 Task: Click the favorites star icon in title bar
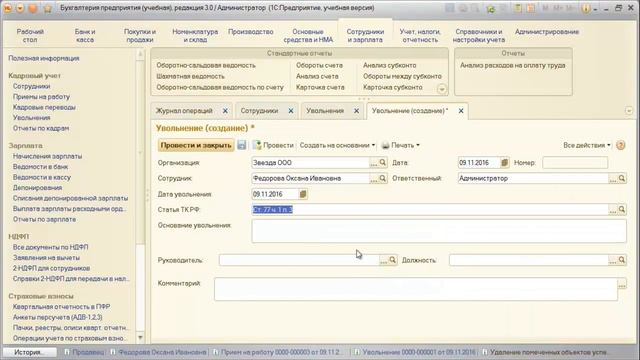pyautogui.click(x=47, y=8)
